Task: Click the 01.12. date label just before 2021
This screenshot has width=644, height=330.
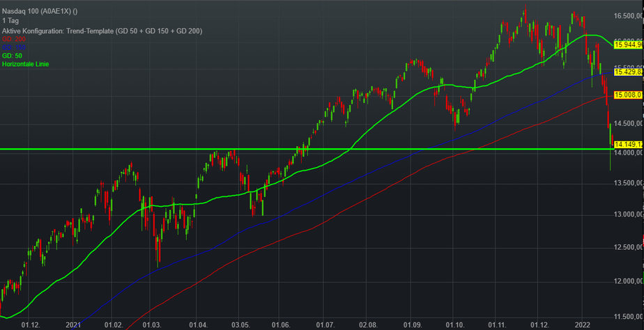Action: (31, 324)
